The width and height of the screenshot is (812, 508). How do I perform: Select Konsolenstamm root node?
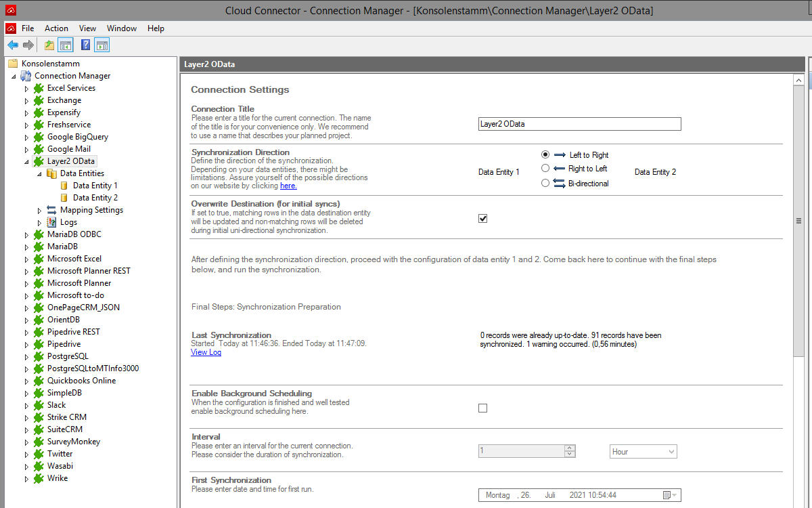pos(51,64)
